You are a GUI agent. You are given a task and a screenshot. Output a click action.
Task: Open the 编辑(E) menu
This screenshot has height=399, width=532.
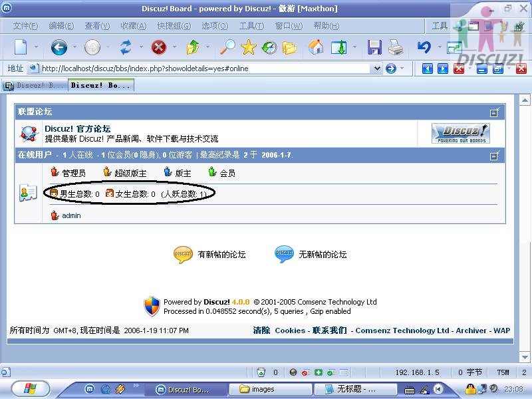[61, 26]
